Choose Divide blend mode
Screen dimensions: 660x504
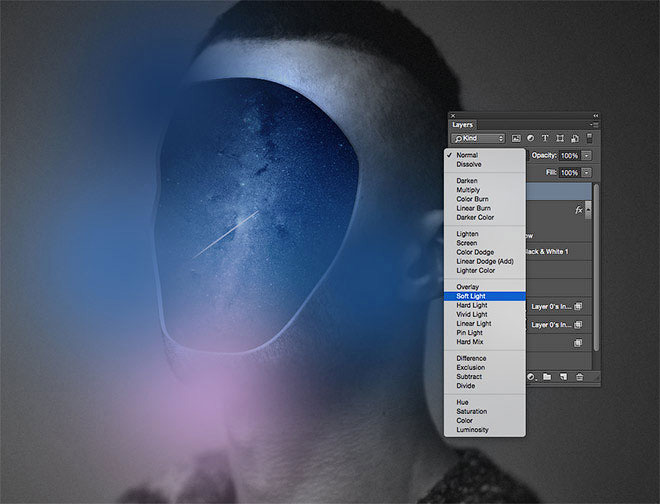(485, 386)
